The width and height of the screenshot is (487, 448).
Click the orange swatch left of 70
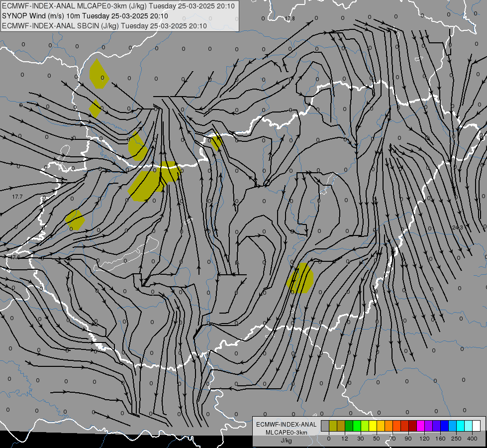tap(389, 426)
